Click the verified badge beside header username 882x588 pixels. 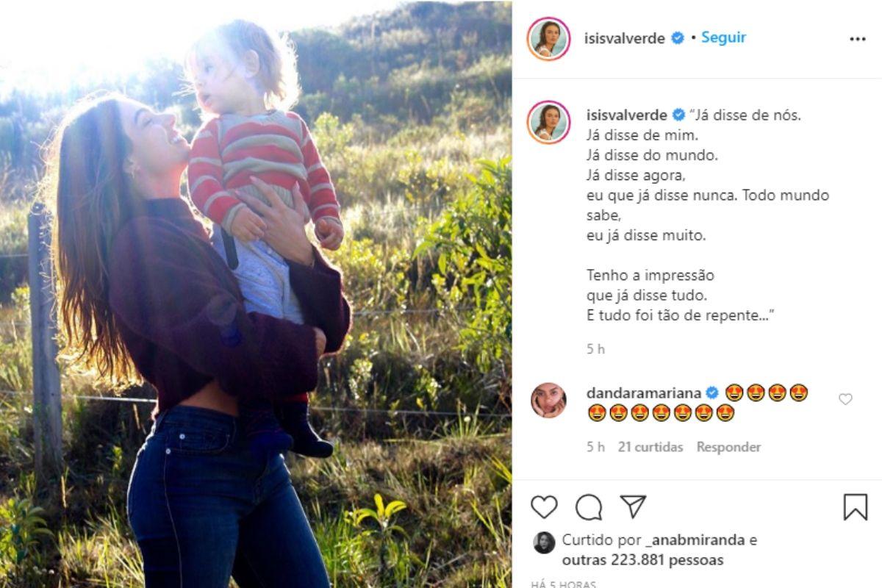coord(678,38)
